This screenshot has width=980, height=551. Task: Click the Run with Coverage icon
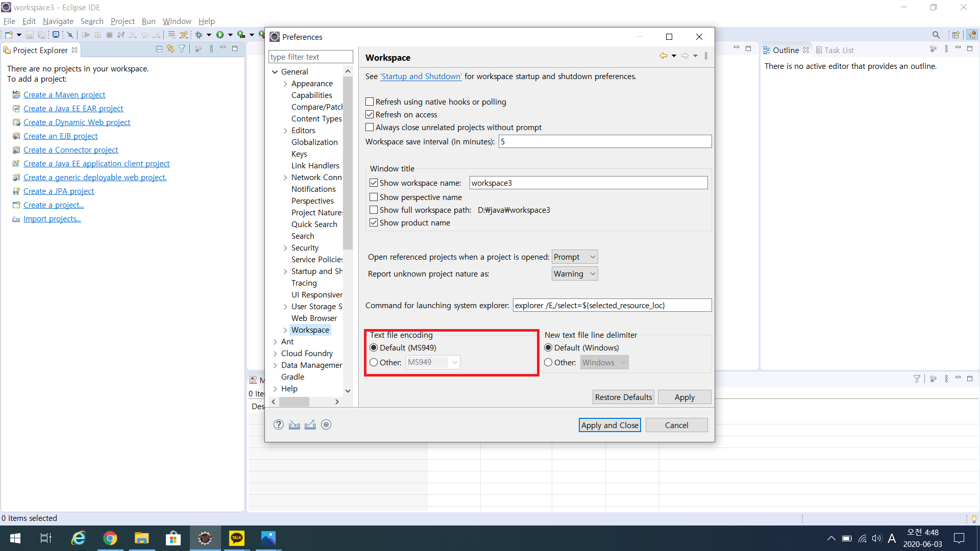pyautogui.click(x=241, y=35)
